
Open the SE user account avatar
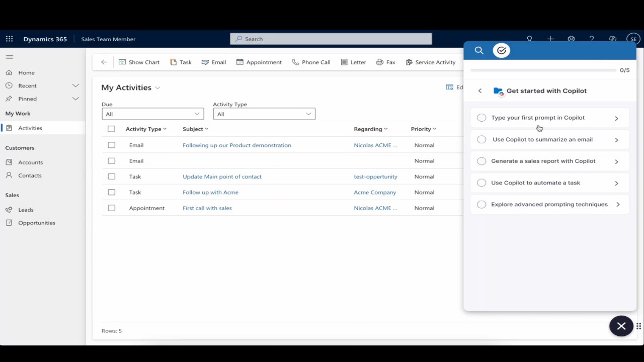pyautogui.click(x=633, y=39)
